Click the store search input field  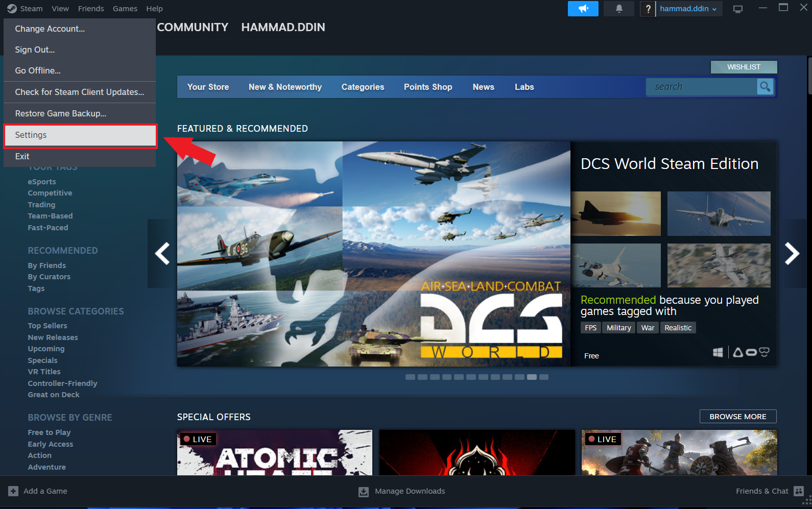click(x=702, y=87)
